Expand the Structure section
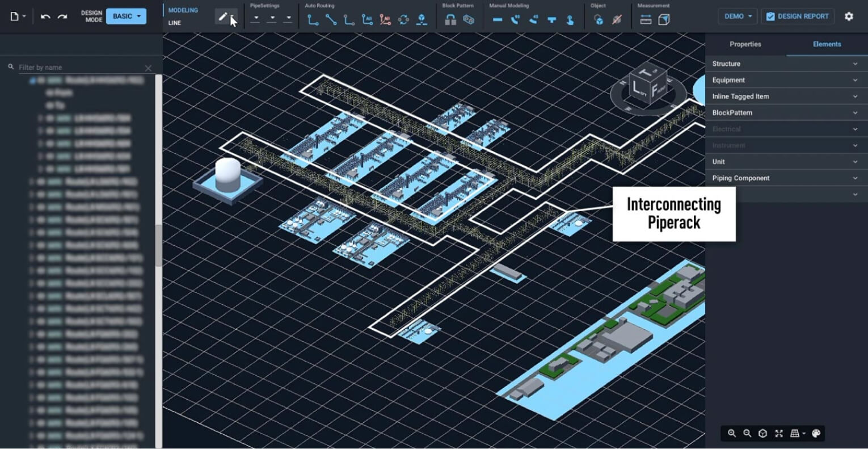 (x=786, y=64)
